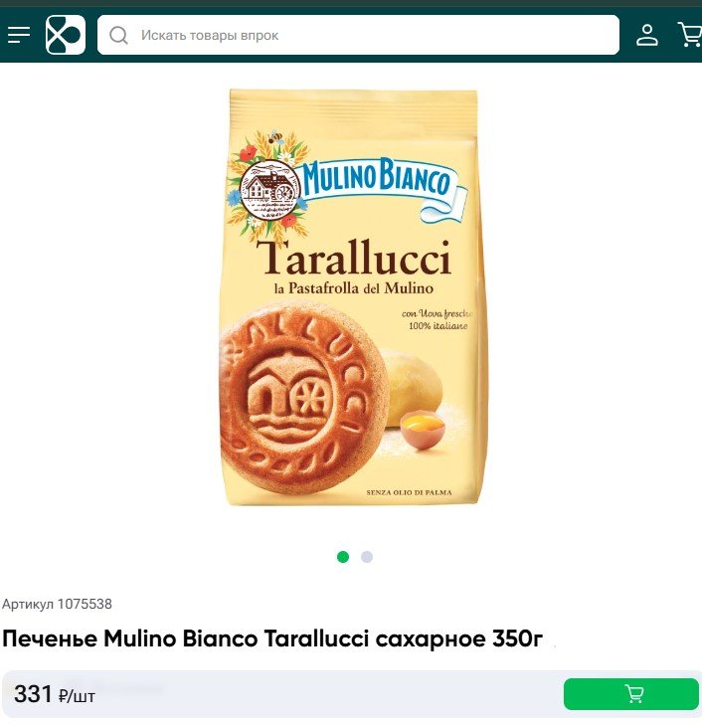
Task: Click the 'Артикул 1075538' text
Action: (57, 604)
